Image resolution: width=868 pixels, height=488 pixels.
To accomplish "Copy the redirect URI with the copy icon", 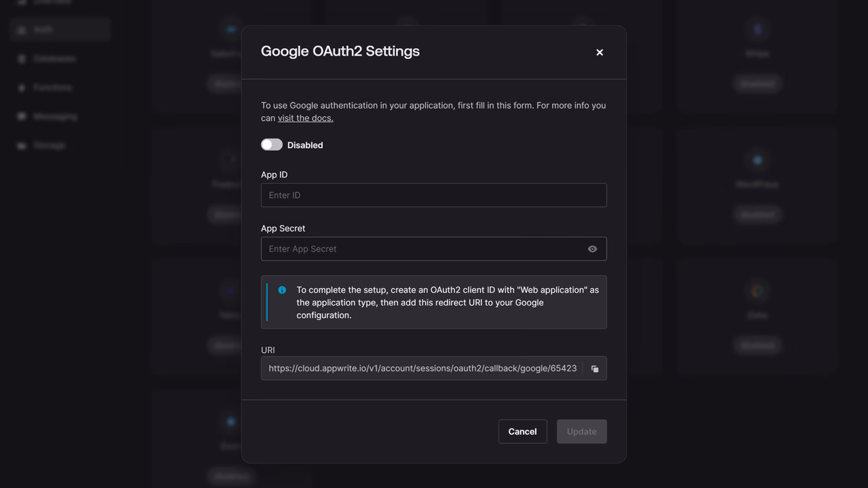I will tap(595, 369).
